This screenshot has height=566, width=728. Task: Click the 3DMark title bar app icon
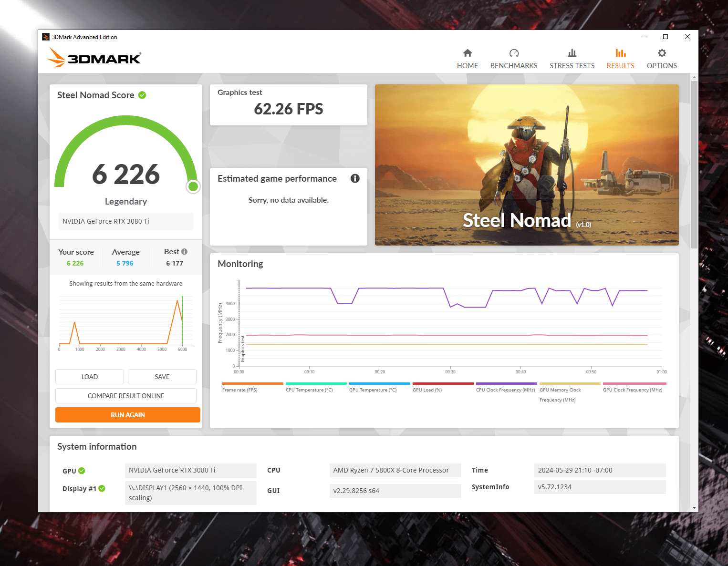[x=46, y=37]
